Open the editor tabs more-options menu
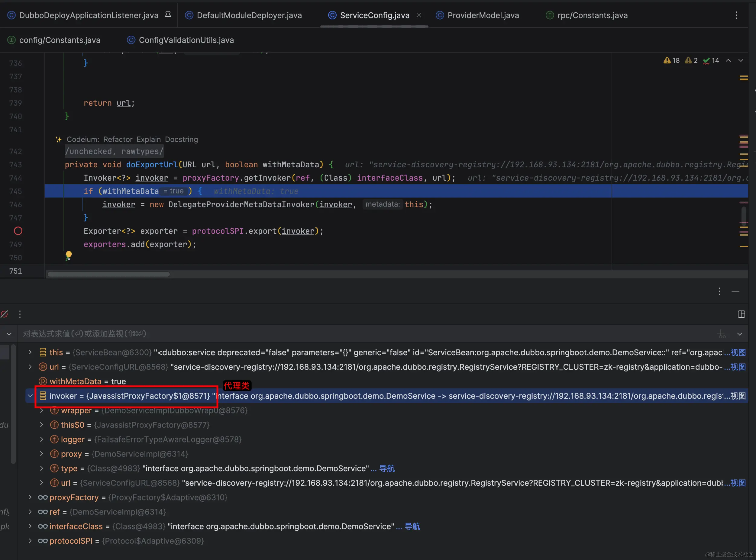 736,15
